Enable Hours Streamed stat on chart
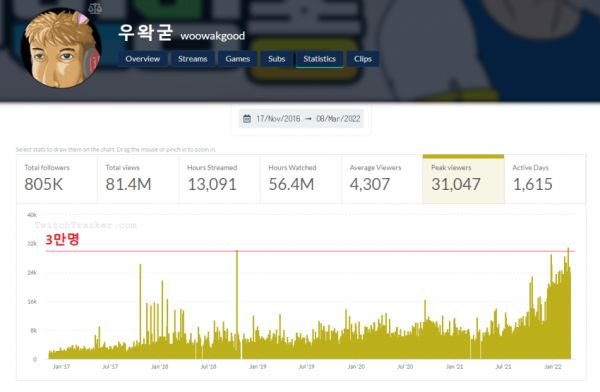This screenshot has width=600, height=392. pyautogui.click(x=219, y=179)
